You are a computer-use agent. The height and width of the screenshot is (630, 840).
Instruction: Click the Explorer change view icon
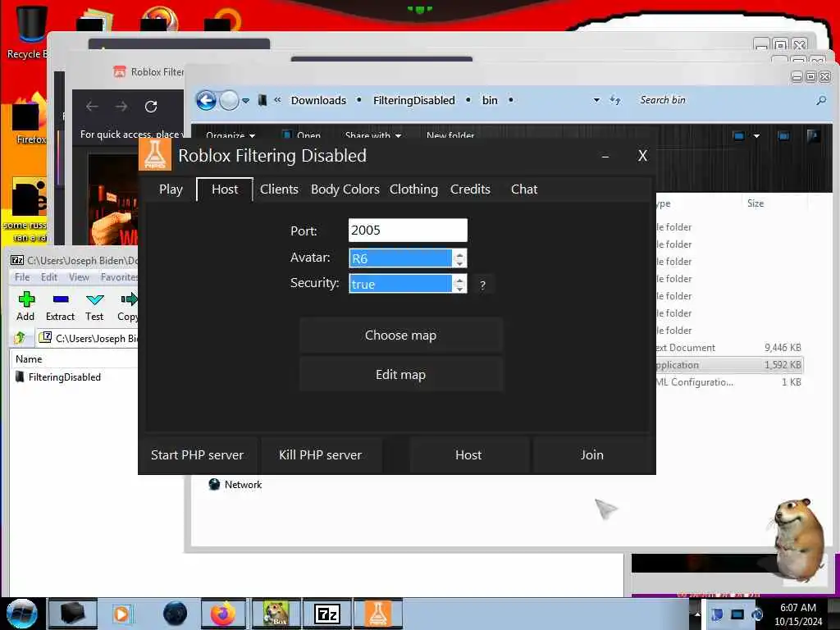tap(739, 136)
